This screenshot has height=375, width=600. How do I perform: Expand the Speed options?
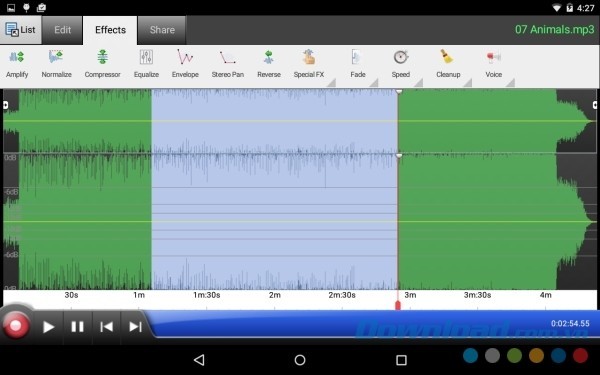[401, 64]
